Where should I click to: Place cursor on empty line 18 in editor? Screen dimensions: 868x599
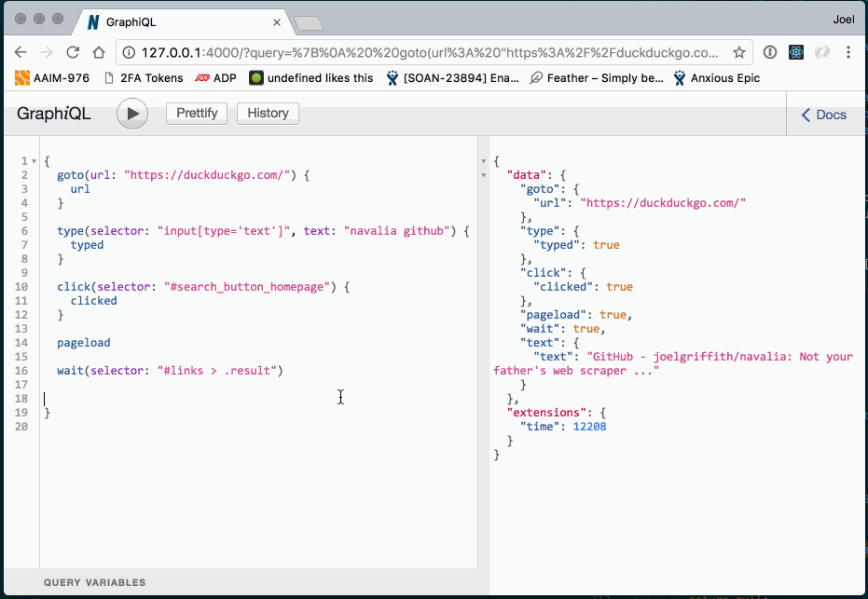point(257,399)
